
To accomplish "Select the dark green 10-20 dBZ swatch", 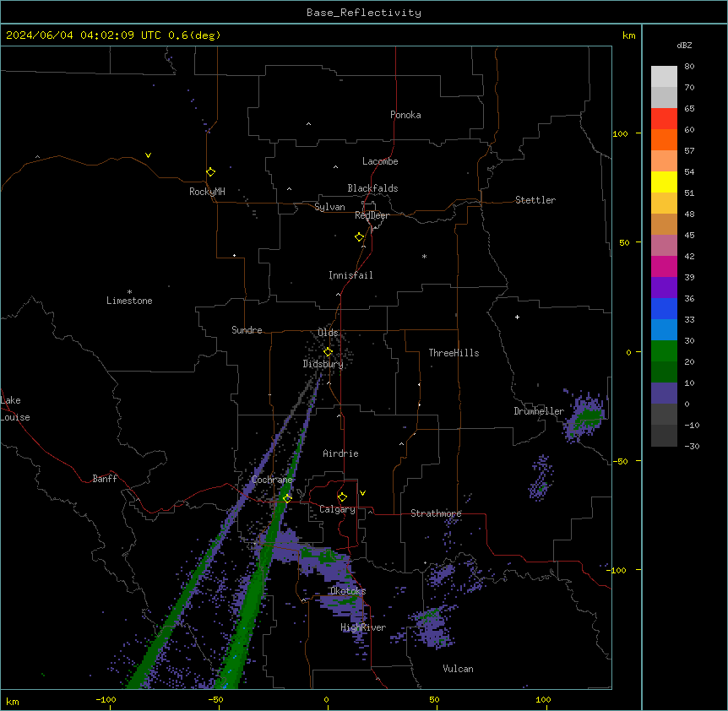I will pyautogui.click(x=664, y=372).
